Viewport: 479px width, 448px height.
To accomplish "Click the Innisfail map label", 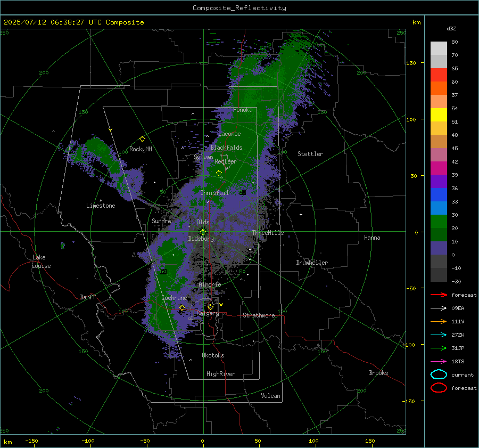I will tap(214, 193).
